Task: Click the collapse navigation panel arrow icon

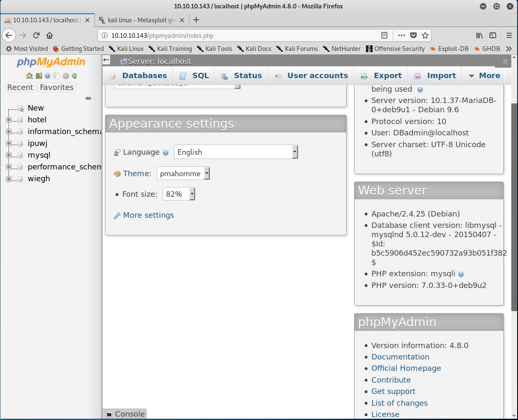Action: [x=106, y=60]
